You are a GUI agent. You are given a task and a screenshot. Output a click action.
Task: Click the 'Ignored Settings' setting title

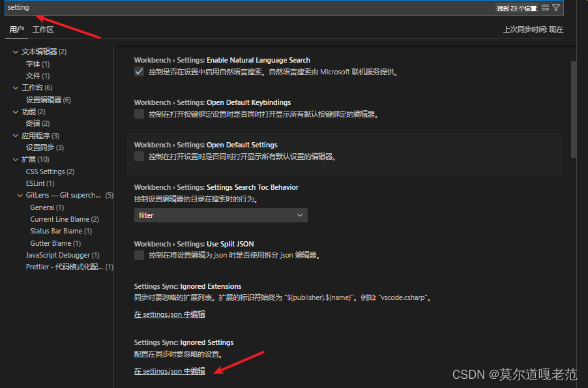[x=207, y=342]
